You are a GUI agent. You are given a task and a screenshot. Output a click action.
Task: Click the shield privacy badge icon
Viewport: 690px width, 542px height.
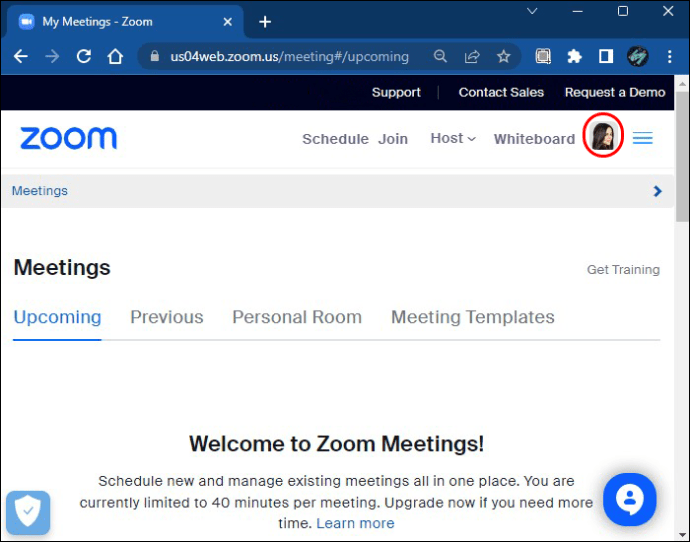tap(28, 513)
